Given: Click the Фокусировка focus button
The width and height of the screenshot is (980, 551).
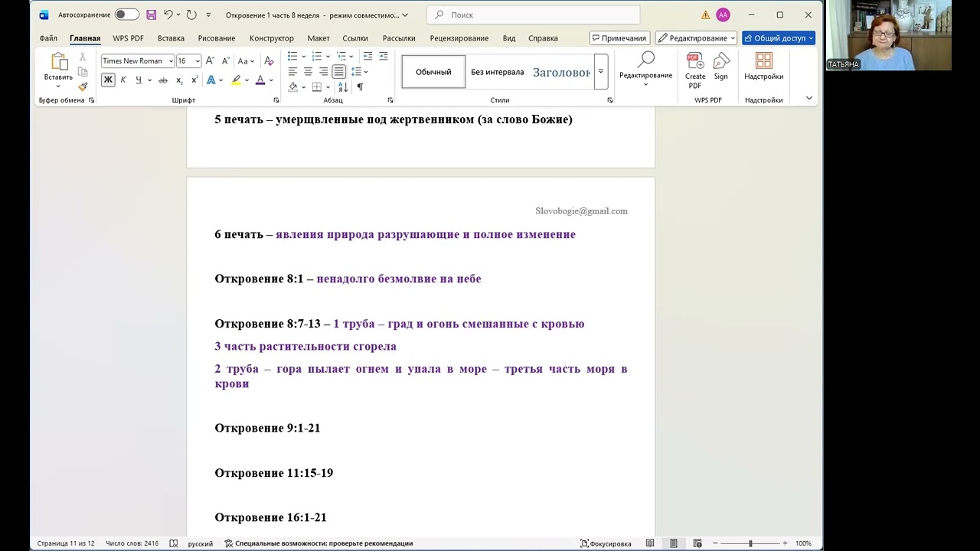Looking at the screenshot, I should pos(606,543).
